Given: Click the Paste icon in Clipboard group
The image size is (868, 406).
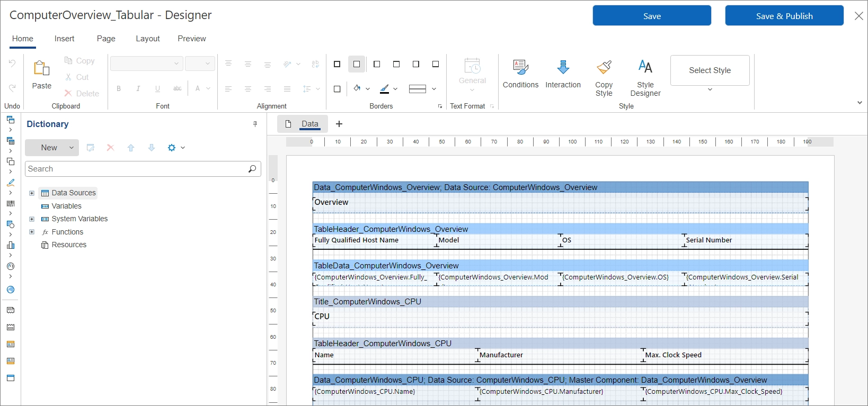Looking at the screenshot, I should click(41, 68).
